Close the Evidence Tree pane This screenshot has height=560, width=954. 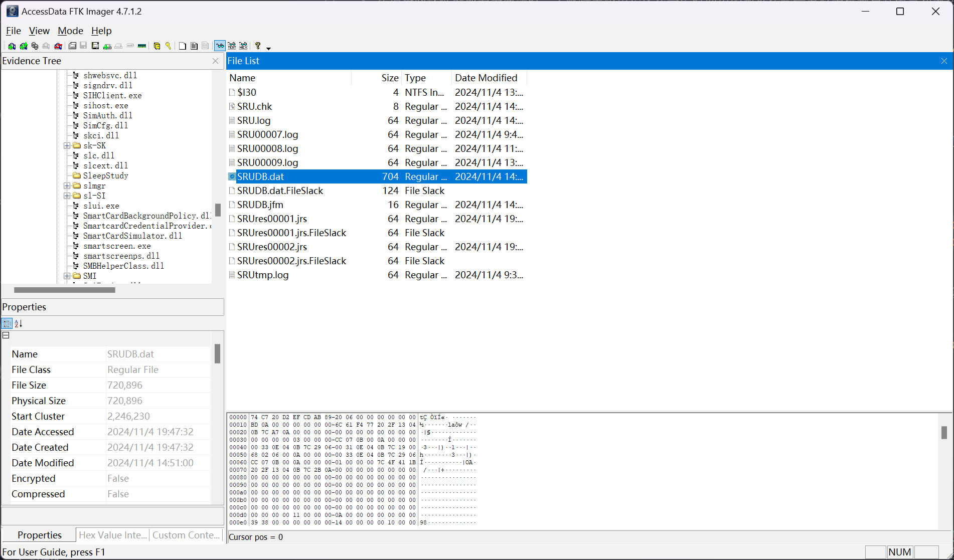pos(216,61)
